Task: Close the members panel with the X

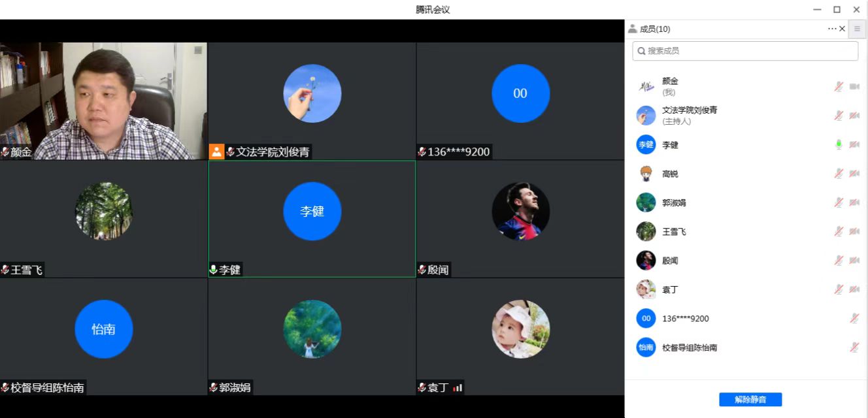Action: (x=843, y=29)
